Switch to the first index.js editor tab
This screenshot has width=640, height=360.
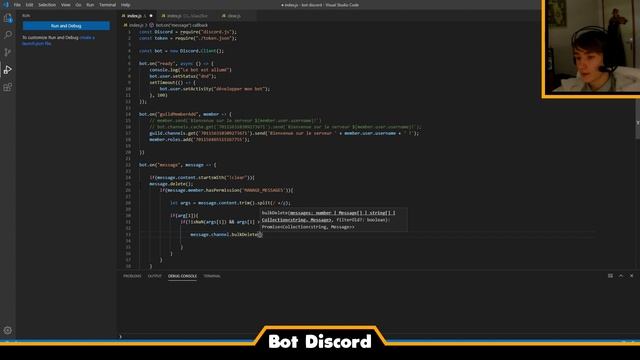pyautogui.click(x=137, y=16)
